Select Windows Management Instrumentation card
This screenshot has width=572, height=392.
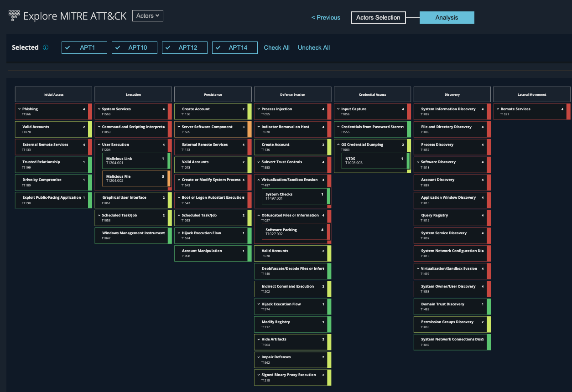pyautogui.click(x=133, y=236)
